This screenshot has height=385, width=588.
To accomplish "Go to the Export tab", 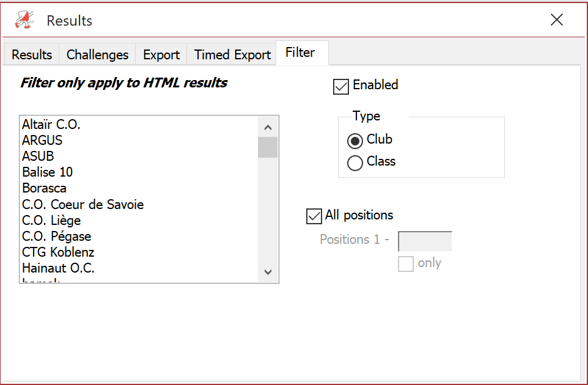I will pyautogui.click(x=161, y=55).
